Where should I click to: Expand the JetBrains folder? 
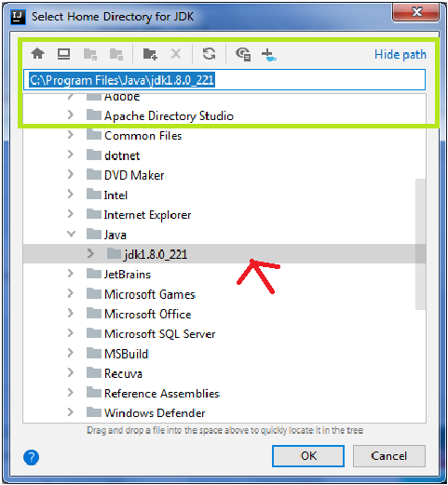[71, 274]
